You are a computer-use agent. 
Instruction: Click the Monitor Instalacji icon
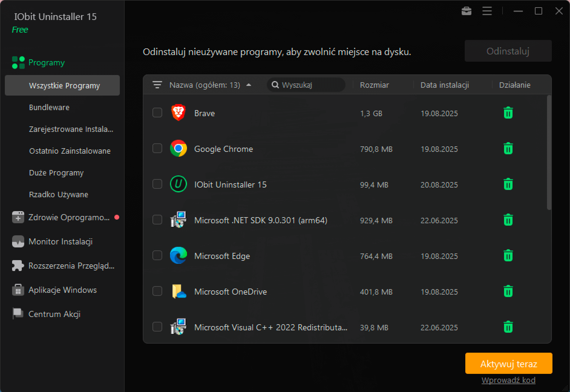(18, 241)
